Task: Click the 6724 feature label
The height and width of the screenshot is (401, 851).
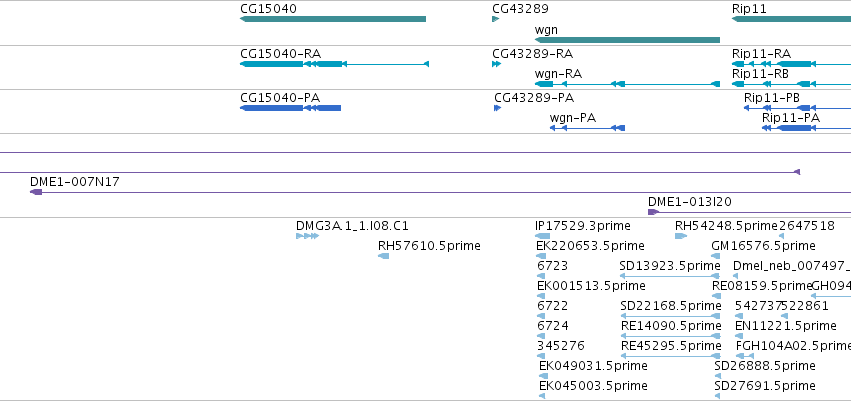Action: click(x=552, y=326)
